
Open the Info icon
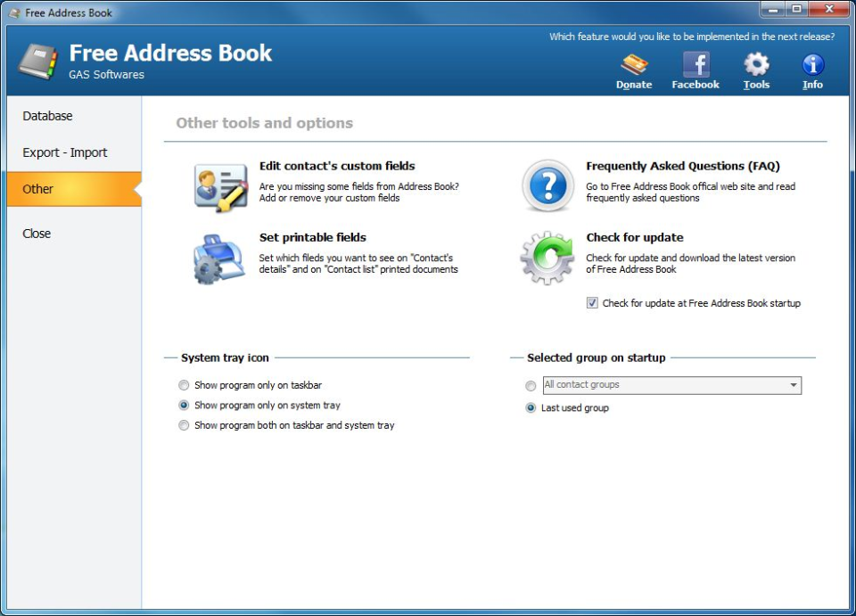(811, 64)
